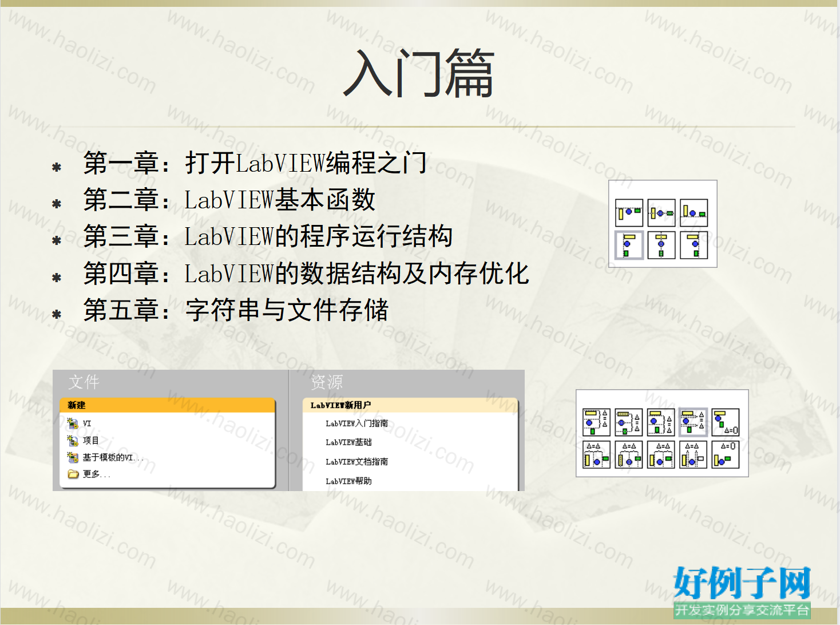Click the 好例子网 logo
Viewport: 840px width, 625px height.
pyautogui.click(x=742, y=592)
